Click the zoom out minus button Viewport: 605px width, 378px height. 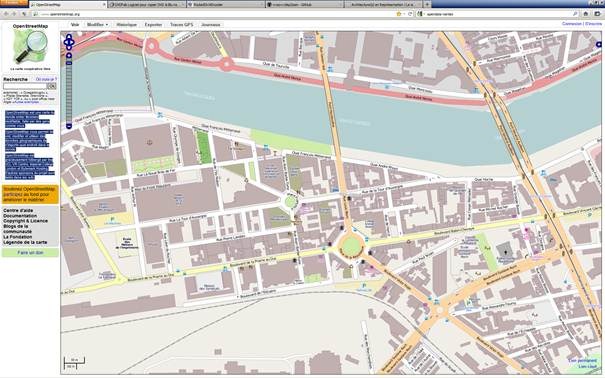[69, 126]
